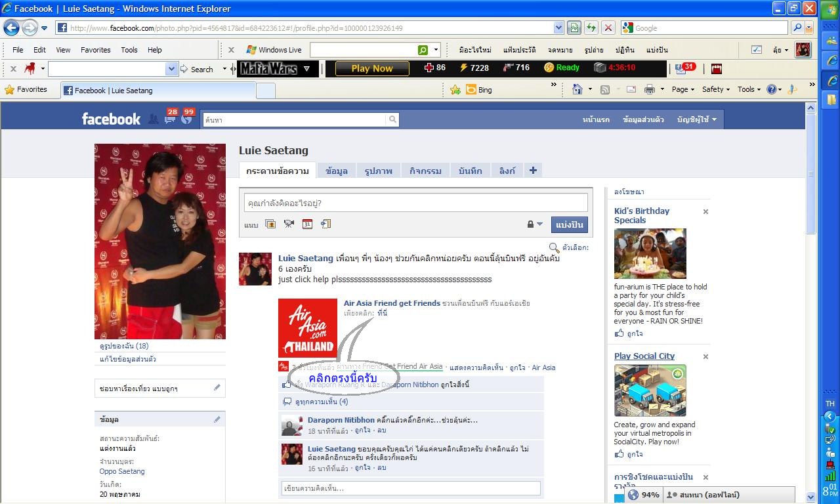The width and height of the screenshot is (840, 504).
Task: Click the video camera attach icon
Action: click(289, 224)
